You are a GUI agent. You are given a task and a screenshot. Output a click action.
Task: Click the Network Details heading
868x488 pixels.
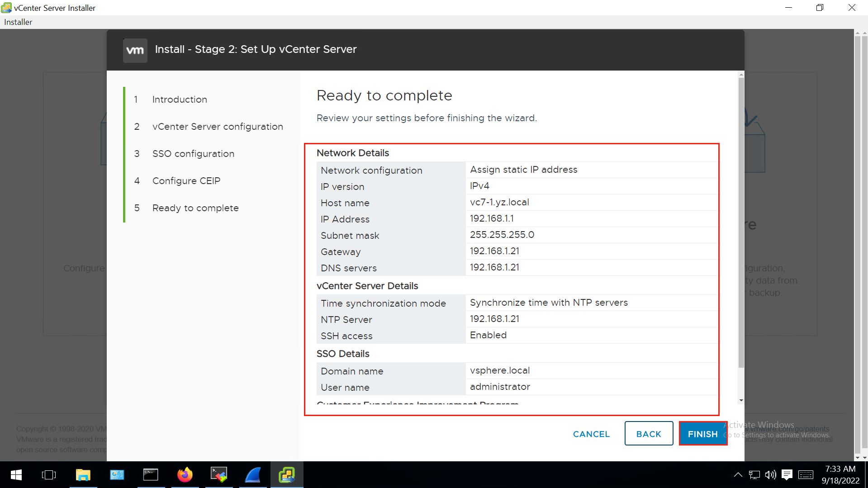coord(353,153)
